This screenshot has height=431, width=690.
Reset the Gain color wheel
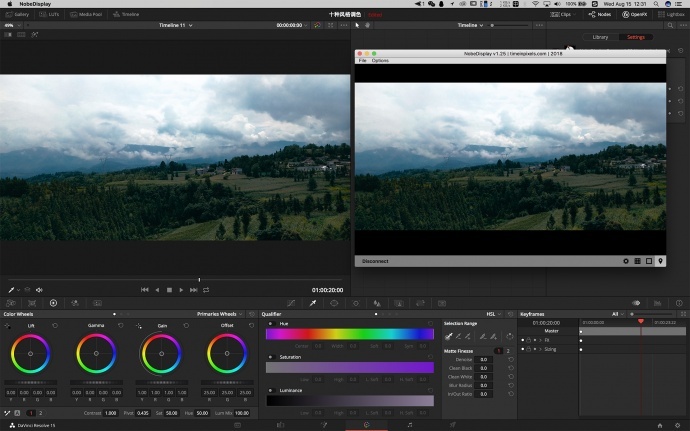[x=186, y=325]
